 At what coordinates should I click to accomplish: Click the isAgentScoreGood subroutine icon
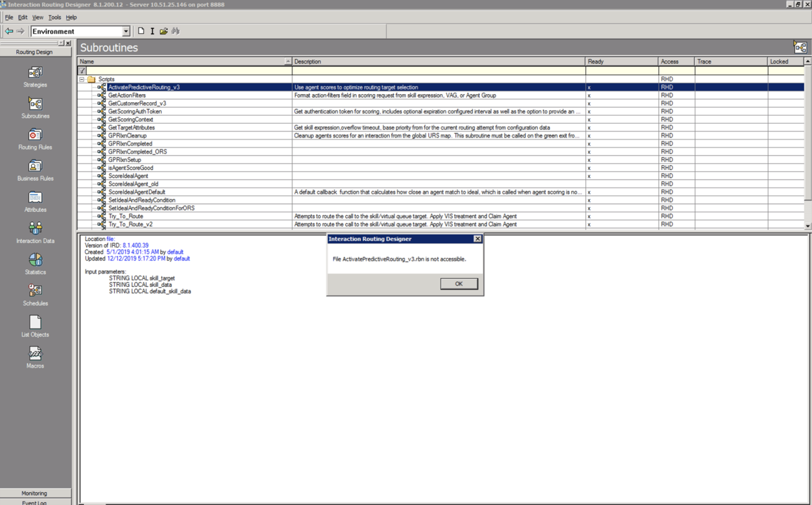coord(101,168)
